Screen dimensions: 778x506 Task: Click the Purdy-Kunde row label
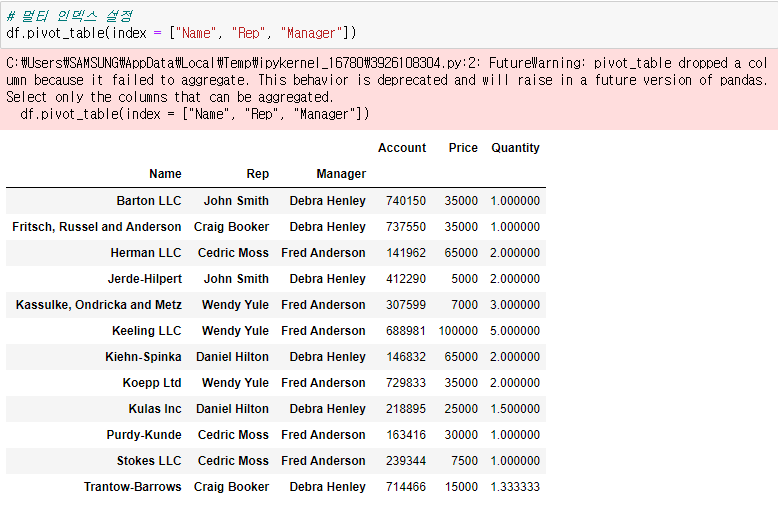tap(144, 435)
